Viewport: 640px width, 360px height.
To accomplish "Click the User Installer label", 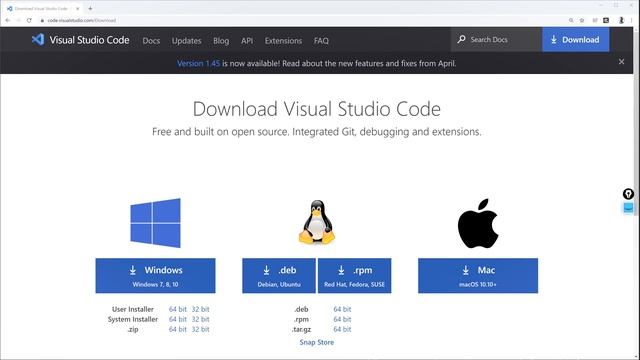I will 133,309.
